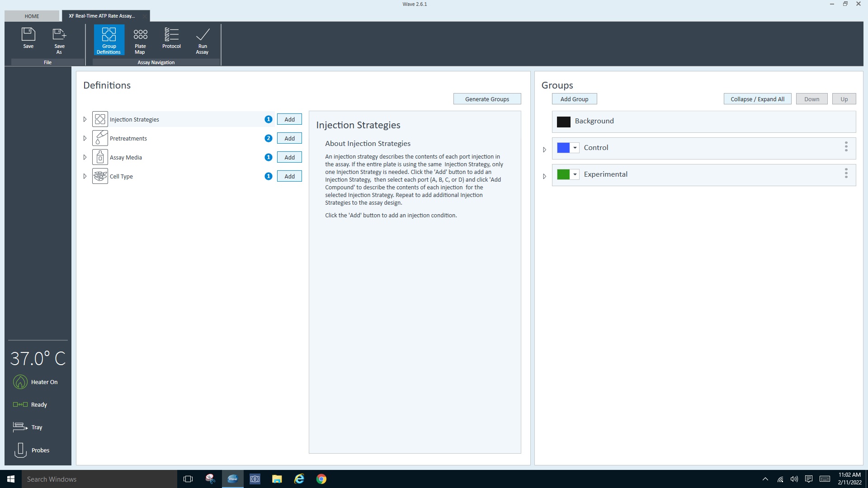Viewport: 868px width, 488px height.
Task: Click the Probes icon in sidebar
Action: coord(20,450)
